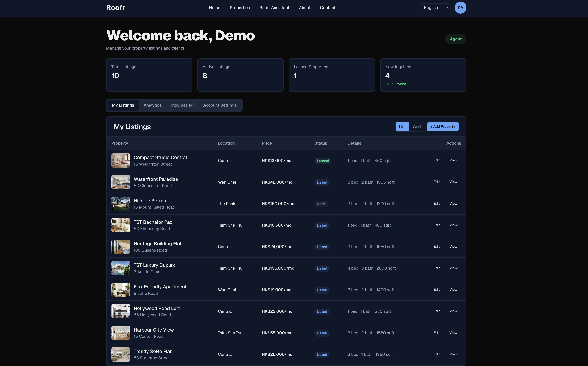588x366 pixels.
Task: Open Roofr Assistant from the navigation
Action: [274, 8]
